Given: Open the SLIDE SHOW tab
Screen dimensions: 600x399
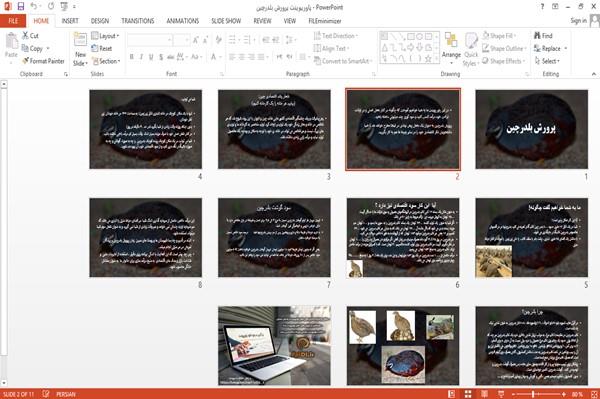Looking at the screenshot, I should [x=226, y=21].
